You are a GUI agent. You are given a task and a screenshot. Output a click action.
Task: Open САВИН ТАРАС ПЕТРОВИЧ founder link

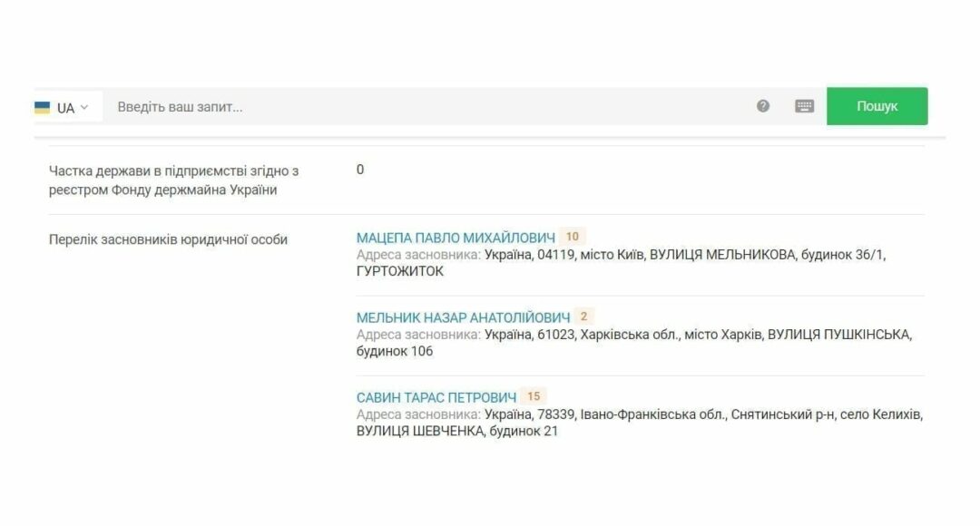point(436,398)
